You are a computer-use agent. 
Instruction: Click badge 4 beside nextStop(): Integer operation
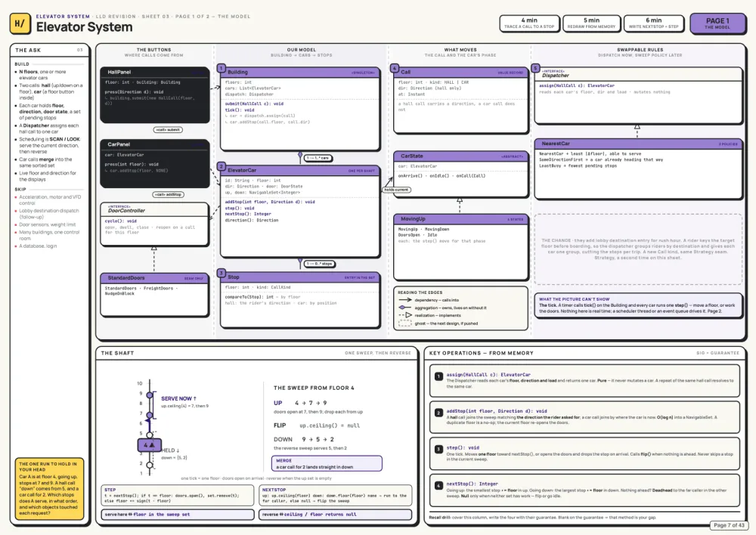438,486
